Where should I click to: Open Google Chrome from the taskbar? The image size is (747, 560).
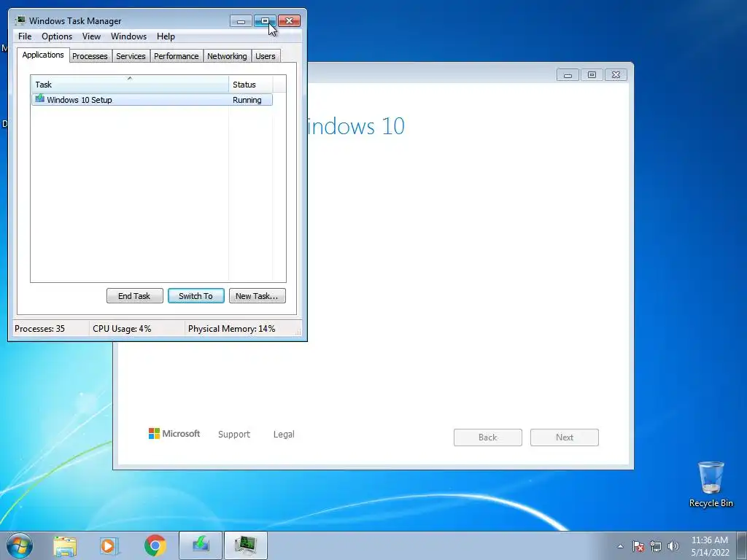(155, 545)
